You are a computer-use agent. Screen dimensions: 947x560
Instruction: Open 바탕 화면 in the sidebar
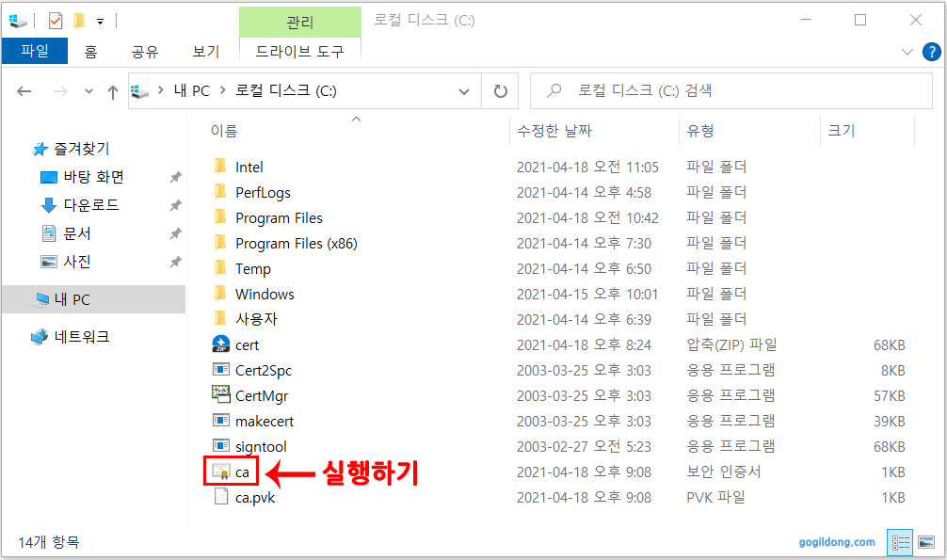pos(93,177)
